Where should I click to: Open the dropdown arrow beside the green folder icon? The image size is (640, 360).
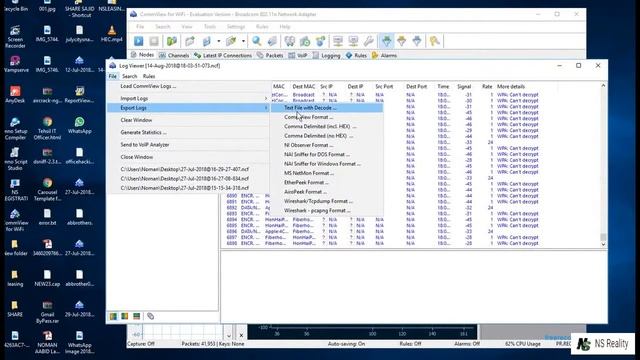tap(243, 41)
